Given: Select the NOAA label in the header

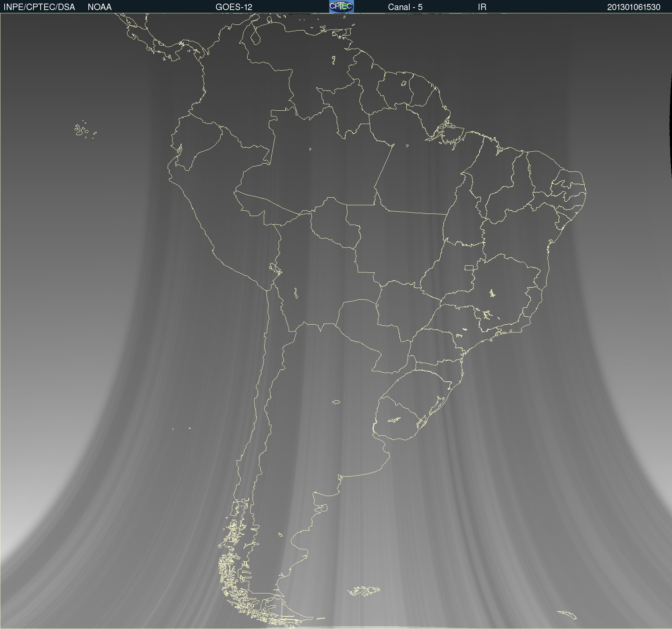Looking at the screenshot, I should pyautogui.click(x=100, y=7).
